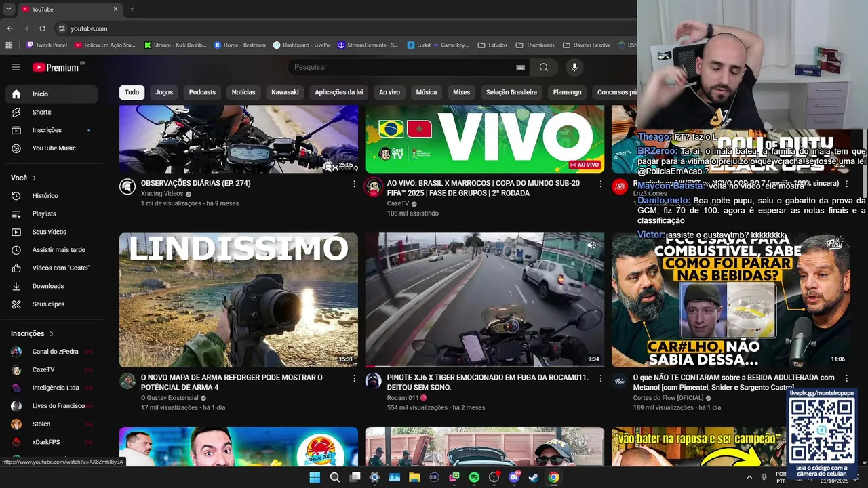Open Downloads in the sidebar
The image size is (868, 488).
click(52, 286)
